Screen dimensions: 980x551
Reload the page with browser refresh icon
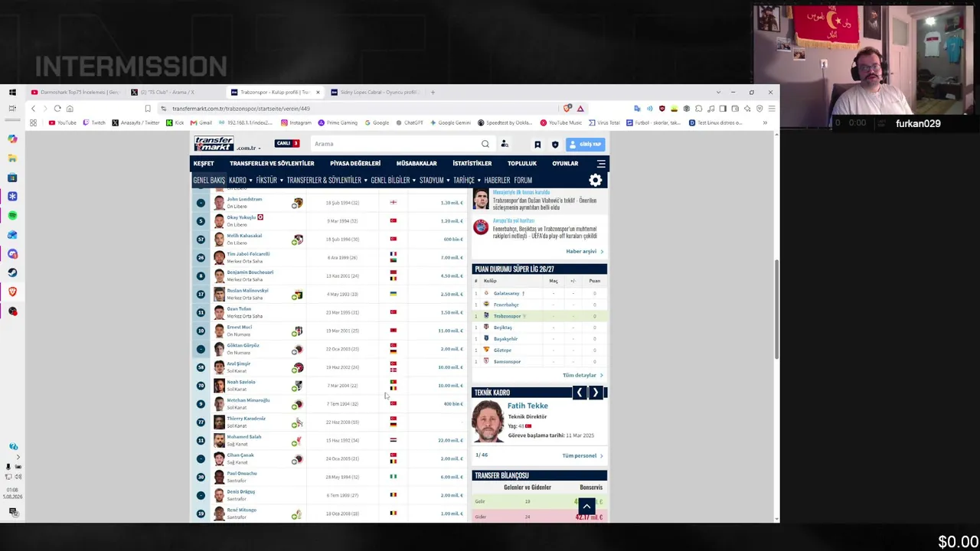coord(57,109)
